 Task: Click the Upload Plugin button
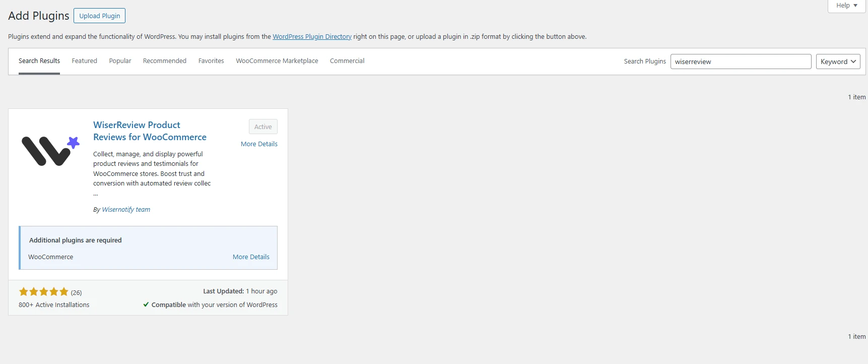coord(99,16)
